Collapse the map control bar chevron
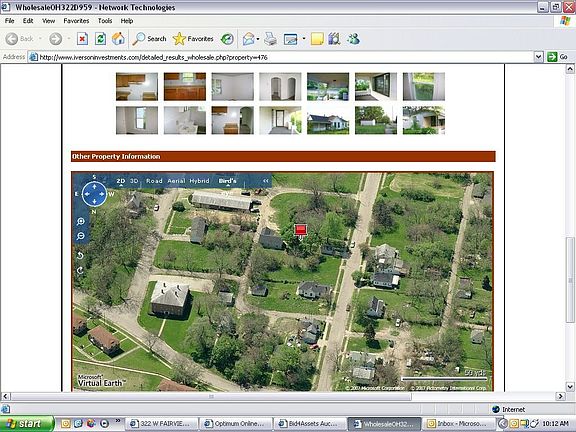 (266, 181)
